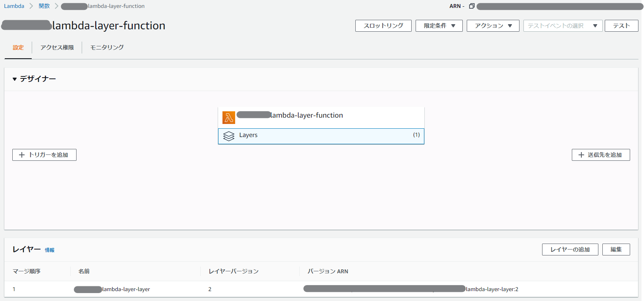Open the 限定条件 dropdown
644x301 pixels.
pyautogui.click(x=439, y=26)
